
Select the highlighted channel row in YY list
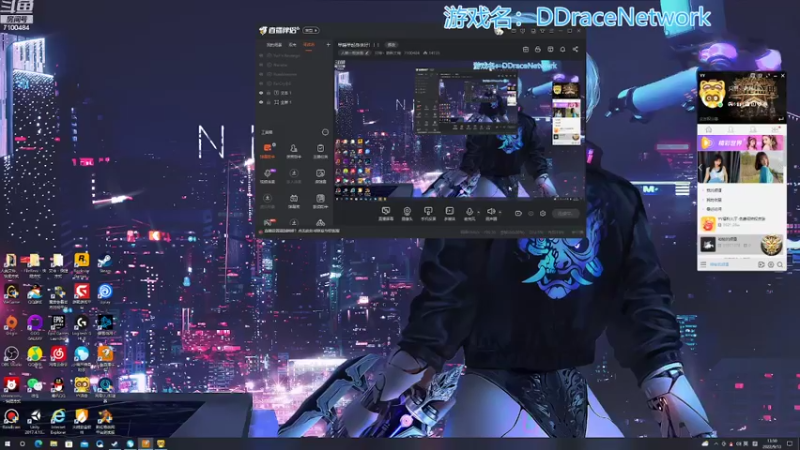(x=741, y=245)
